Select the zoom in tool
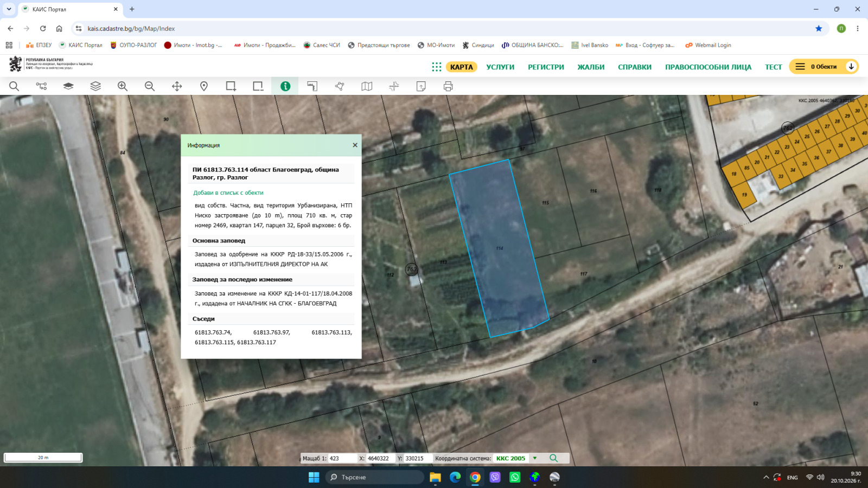 123,86
